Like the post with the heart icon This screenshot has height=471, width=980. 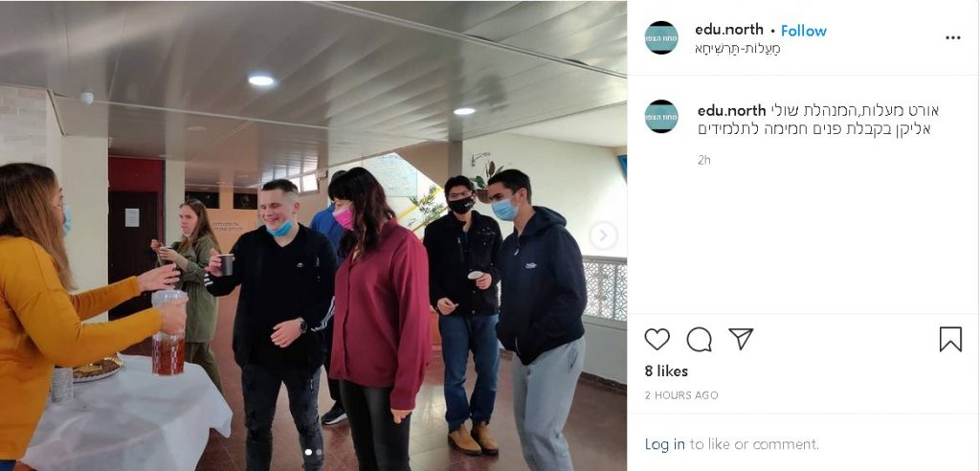pos(657,339)
